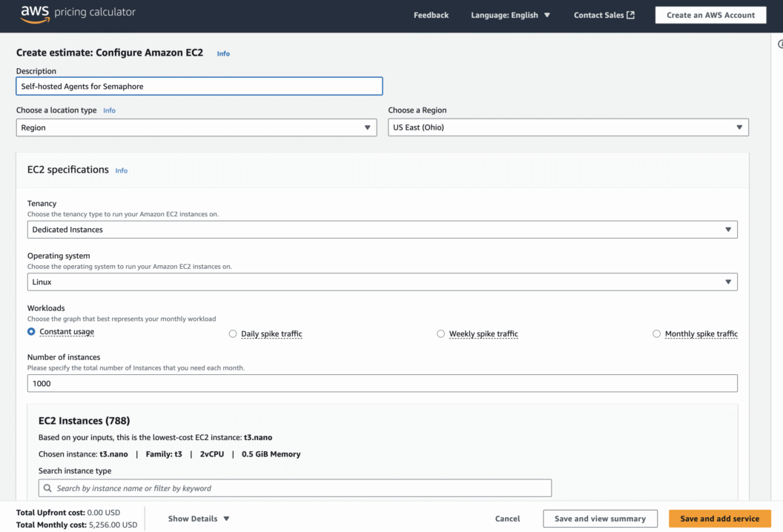Click Save and view summary
This screenshot has width=783, height=532.
(x=600, y=519)
